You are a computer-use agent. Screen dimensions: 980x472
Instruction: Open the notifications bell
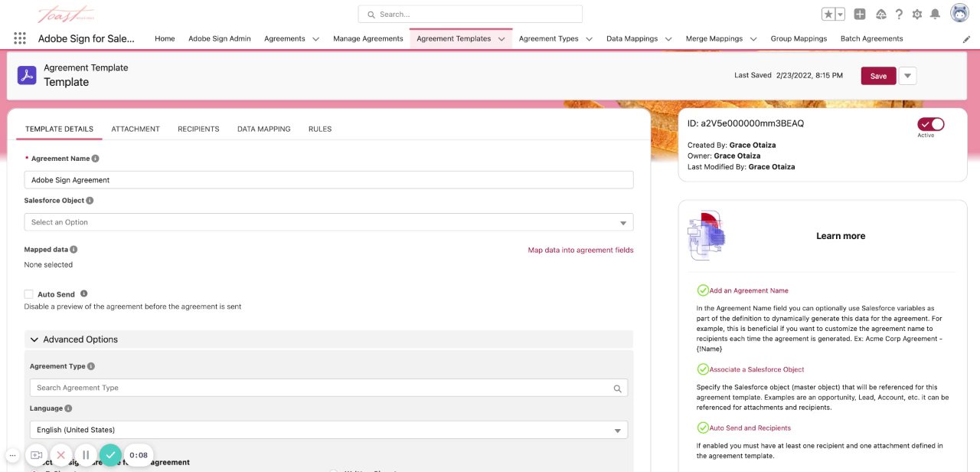[935, 14]
